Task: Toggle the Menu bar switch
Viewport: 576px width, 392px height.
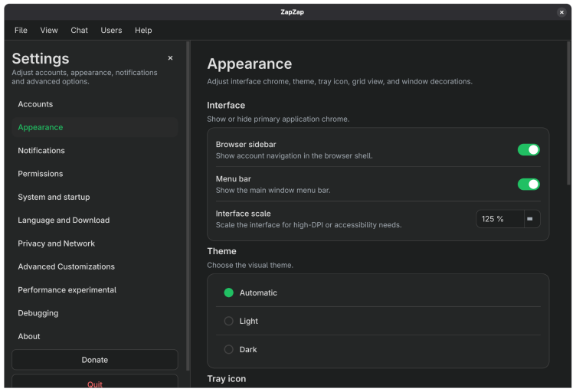Action: click(x=529, y=185)
